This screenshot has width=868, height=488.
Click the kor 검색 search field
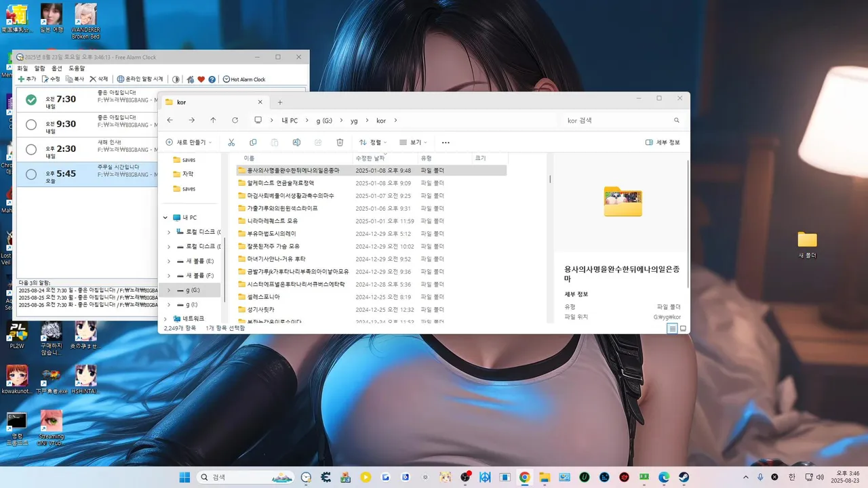pos(623,120)
